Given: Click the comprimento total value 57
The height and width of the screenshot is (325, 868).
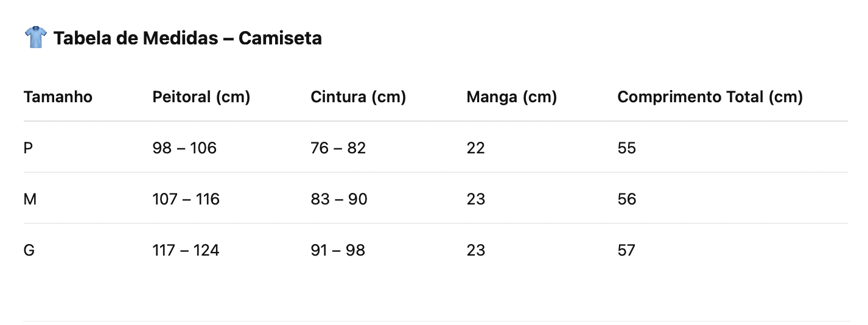Looking at the screenshot, I should 626,250.
